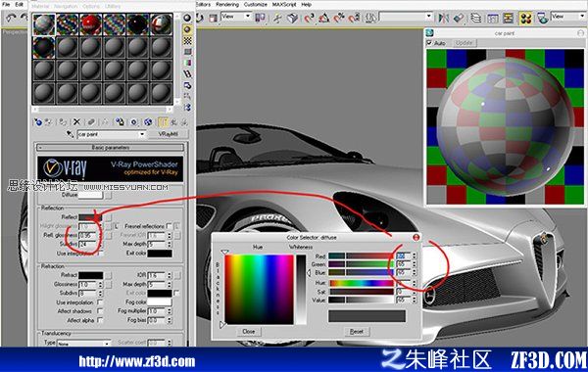Screen dimensions: 588x372
Task: Open the Rendering menu
Action: (227, 5)
